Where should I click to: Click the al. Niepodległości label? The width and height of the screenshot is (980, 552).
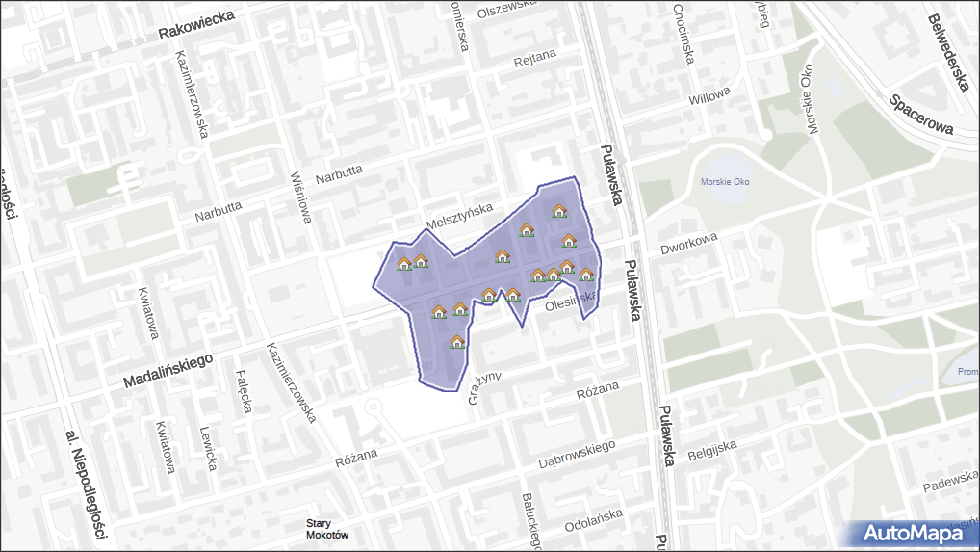click(87, 485)
